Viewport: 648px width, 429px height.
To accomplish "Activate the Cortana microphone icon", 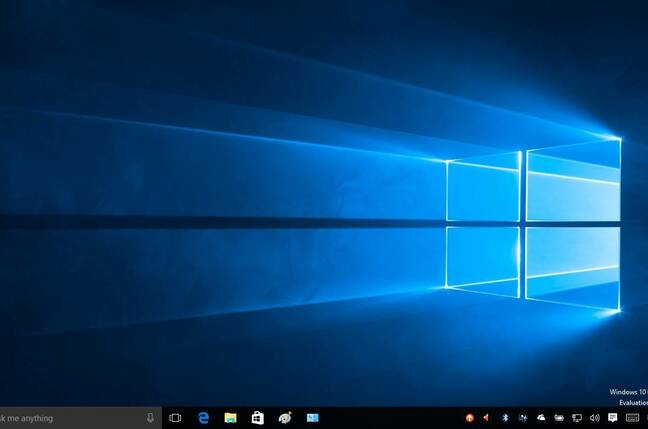I will [x=150, y=418].
